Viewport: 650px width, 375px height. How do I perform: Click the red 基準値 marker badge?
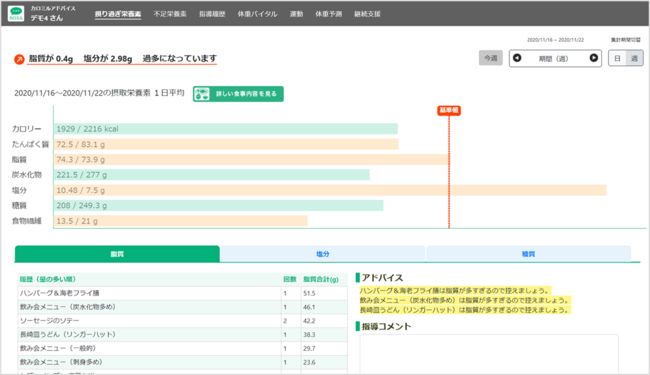[449, 110]
